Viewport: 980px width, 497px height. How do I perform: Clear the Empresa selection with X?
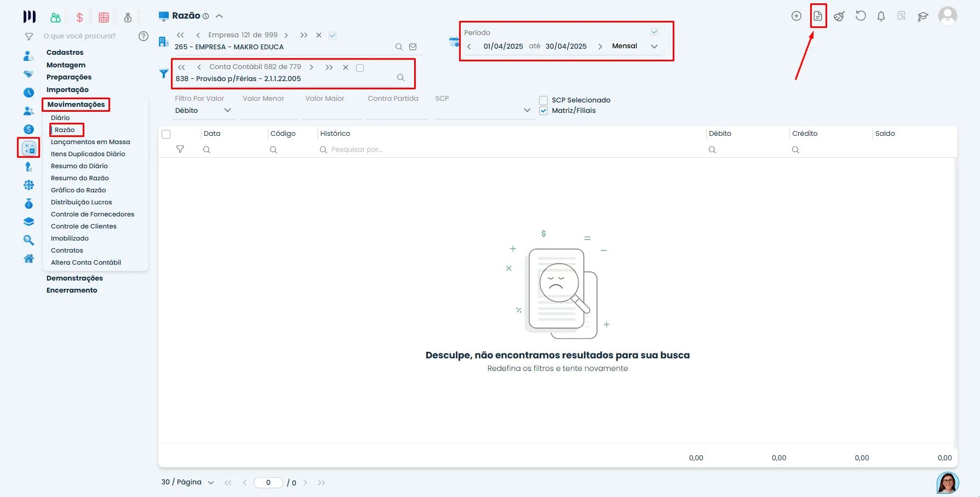pyautogui.click(x=319, y=35)
